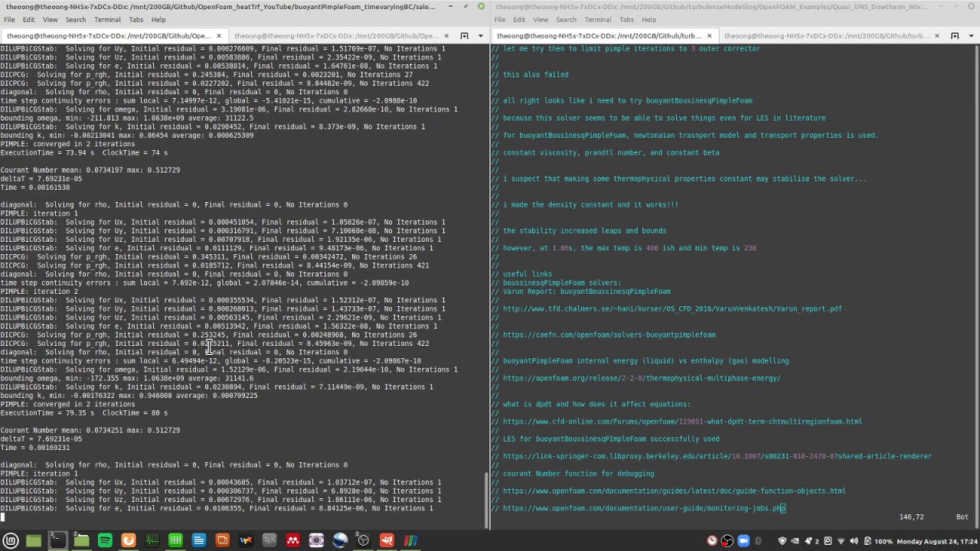
Task: Select the first tab in left terminal
Action: tap(112, 36)
